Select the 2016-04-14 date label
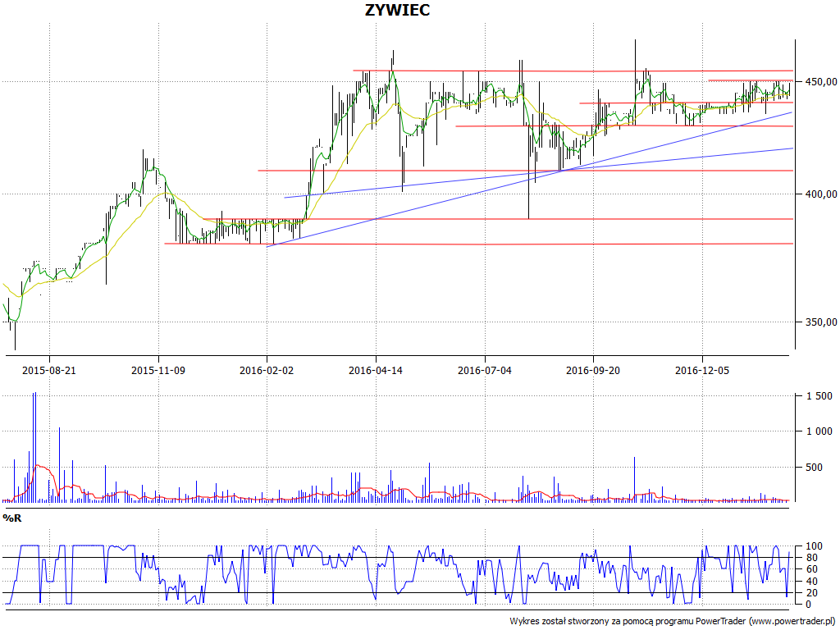The width and height of the screenshot is (840, 630). coord(376,370)
